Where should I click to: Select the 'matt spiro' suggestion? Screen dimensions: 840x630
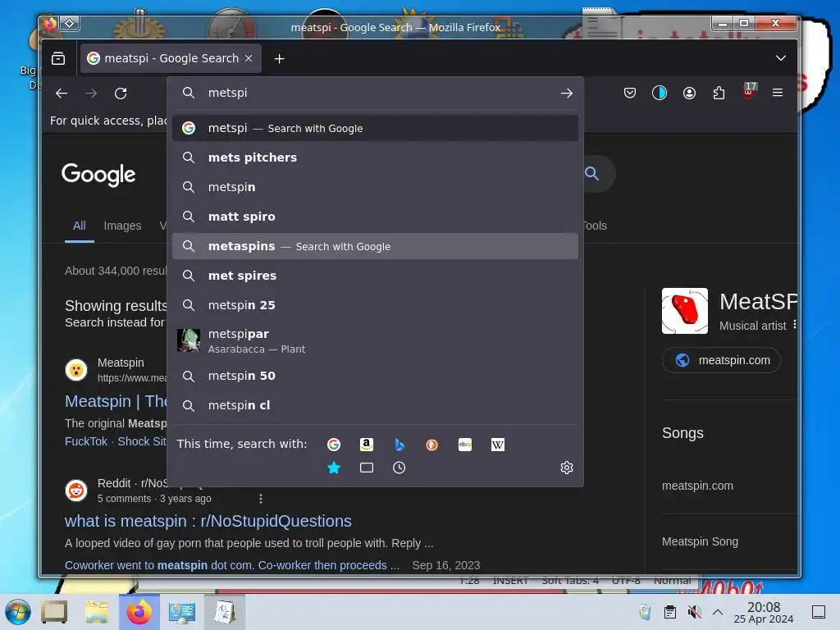(x=375, y=217)
